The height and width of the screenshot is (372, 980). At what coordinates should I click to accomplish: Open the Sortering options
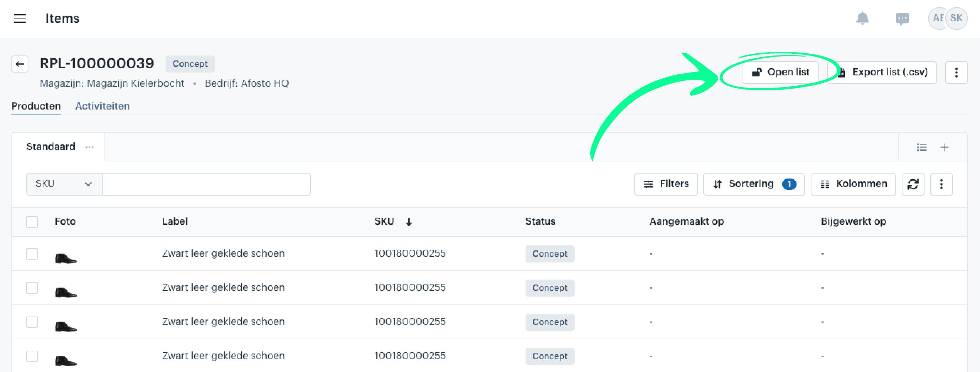click(753, 184)
